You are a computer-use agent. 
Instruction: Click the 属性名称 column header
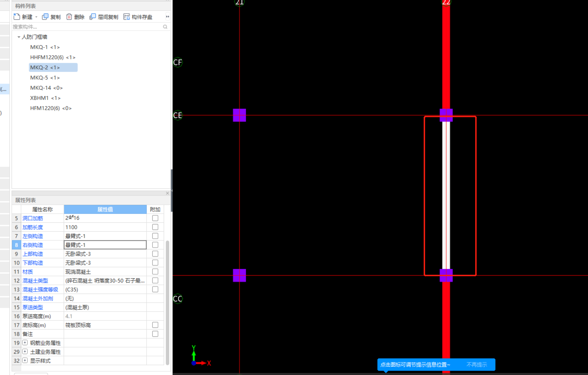coord(42,209)
